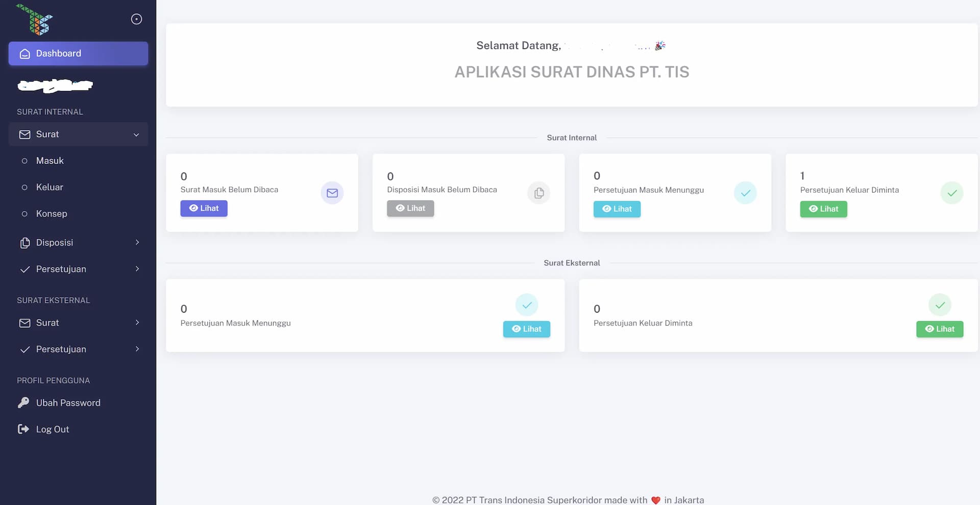This screenshot has height=505, width=980.
Task: Click the copy icon on Disposisi Masuk card
Action: point(539,193)
